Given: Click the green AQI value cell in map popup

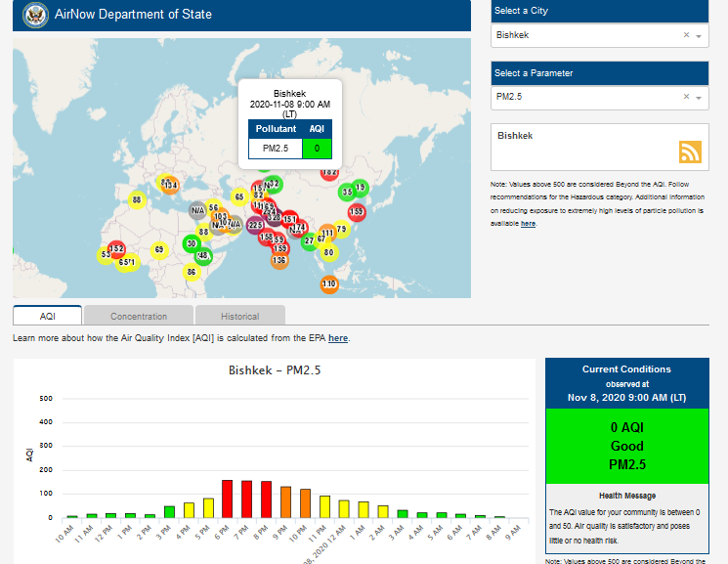Looking at the screenshot, I should 317,148.
